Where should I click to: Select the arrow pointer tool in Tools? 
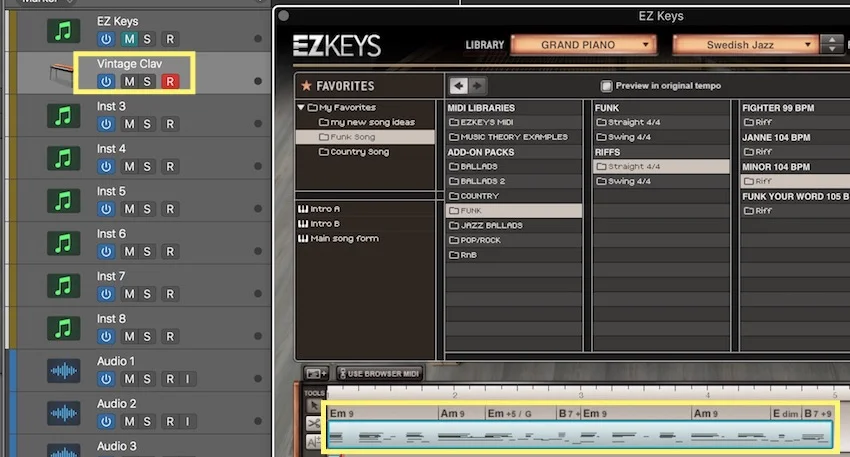314,406
